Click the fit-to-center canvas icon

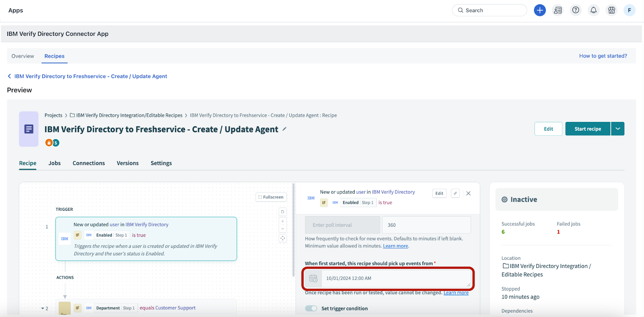pos(283,238)
